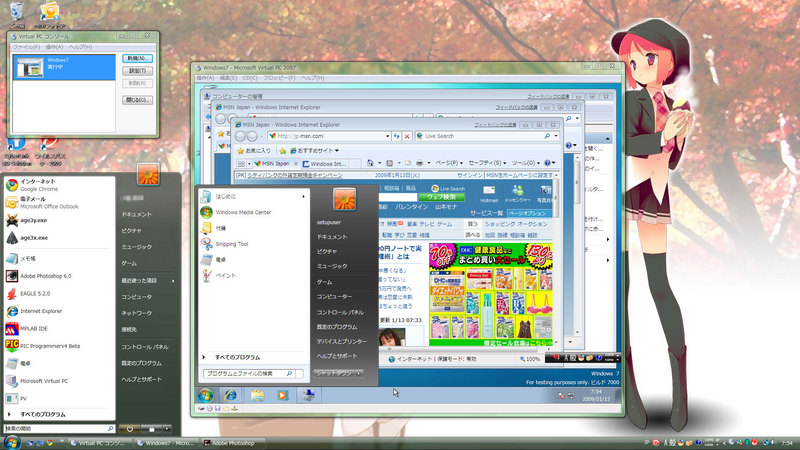Click 新規(N) button in Virtual PC Console

(x=137, y=58)
